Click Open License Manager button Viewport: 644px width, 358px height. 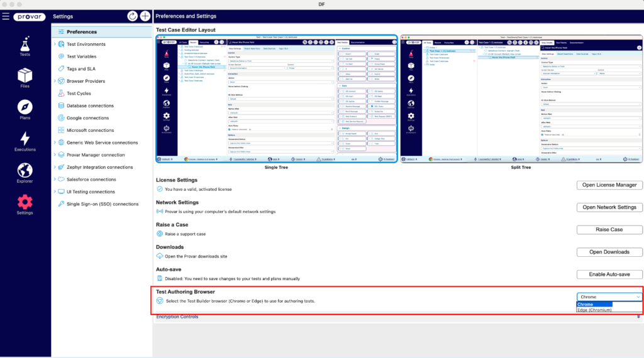(609, 185)
